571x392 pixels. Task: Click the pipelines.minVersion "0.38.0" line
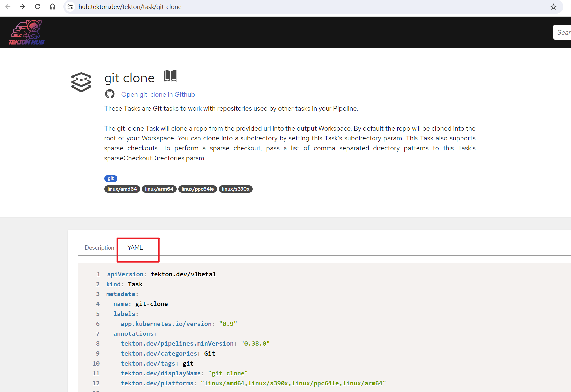coord(195,343)
